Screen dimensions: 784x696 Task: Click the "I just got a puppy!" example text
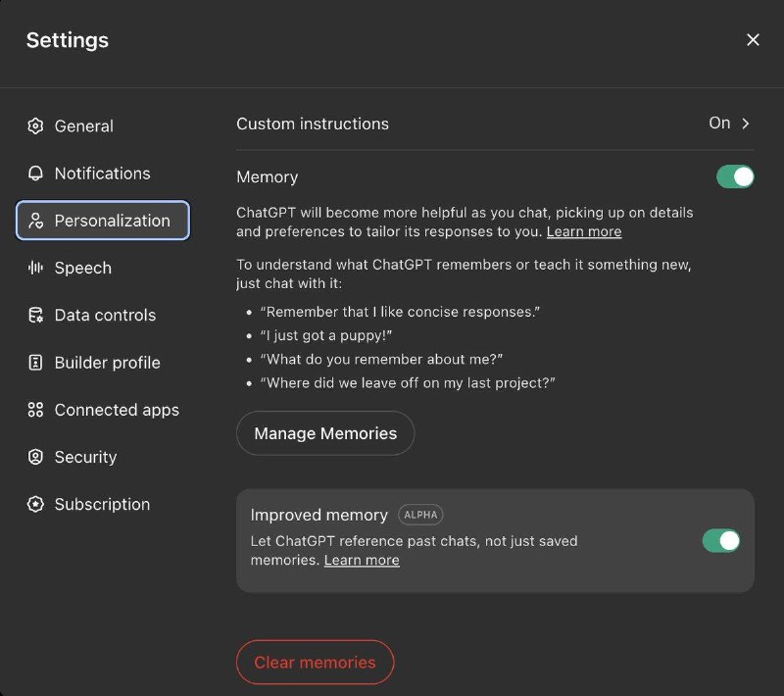point(326,335)
